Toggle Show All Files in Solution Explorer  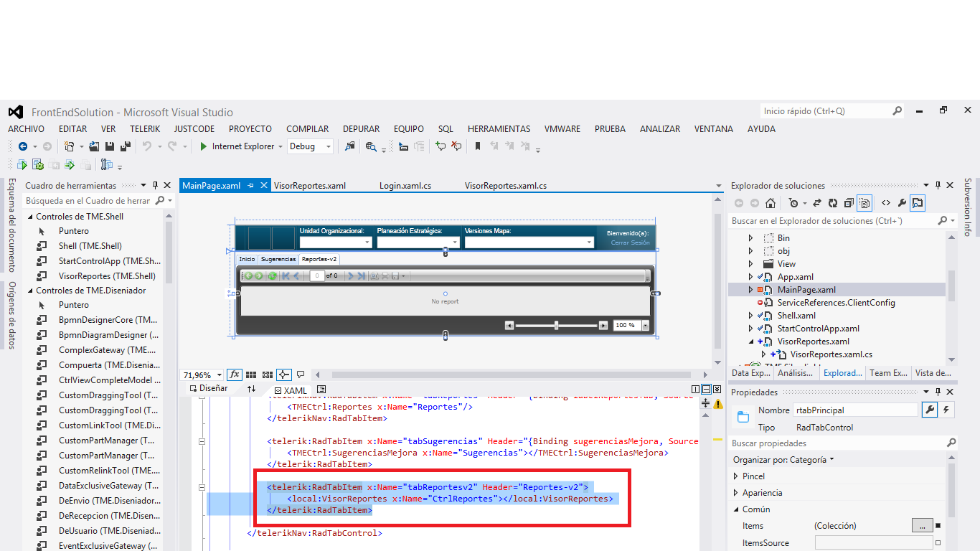click(x=865, y=203)
